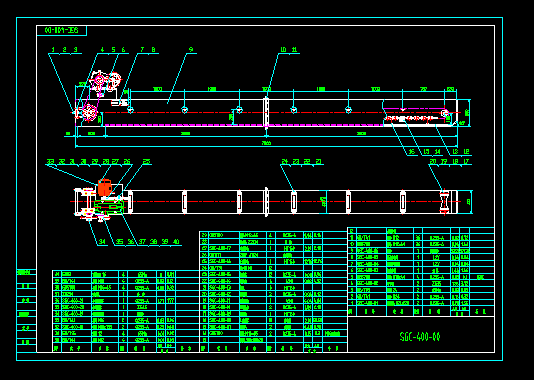
Task: Click part callout number 8
Action: tap(154, 50)
